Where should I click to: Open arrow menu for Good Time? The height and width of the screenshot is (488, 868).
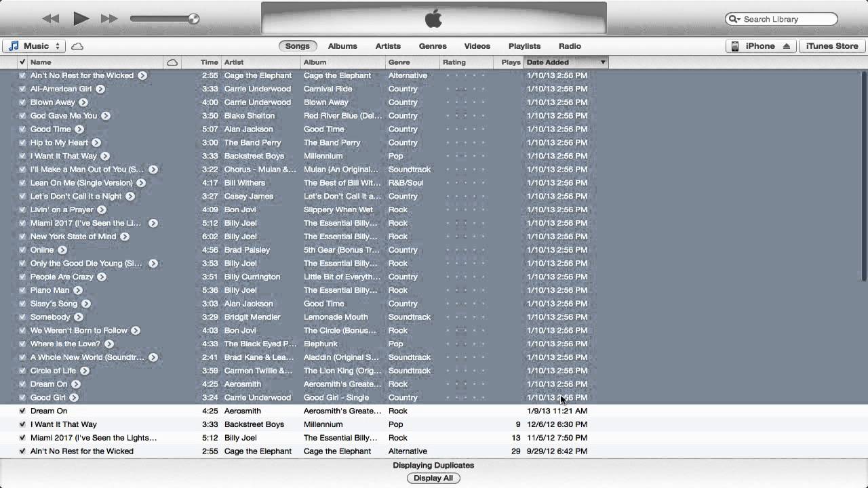pyautogui.click(x=79, y=129)
